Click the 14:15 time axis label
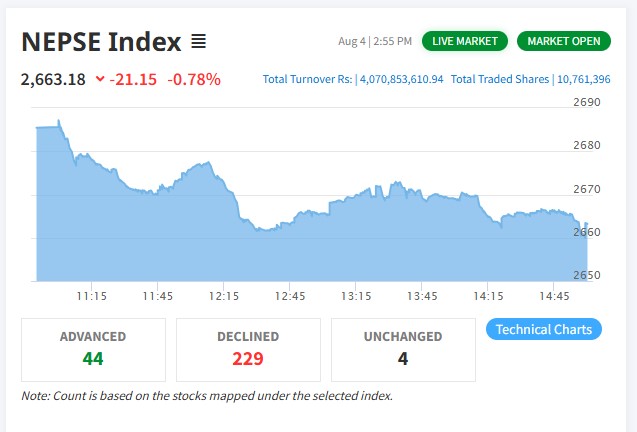Image resolution: width=637 pixels, height=432 pixels. 488,296
